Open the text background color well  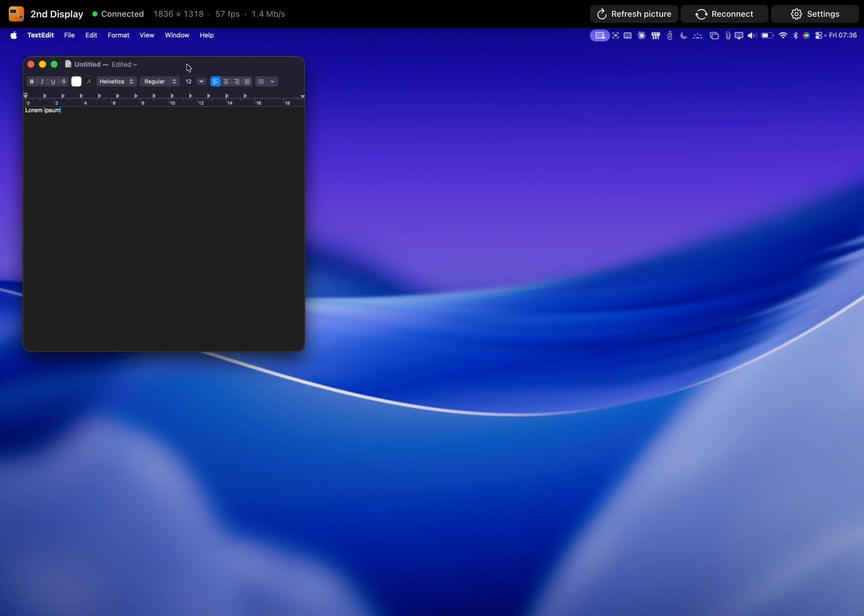point(89,82)
